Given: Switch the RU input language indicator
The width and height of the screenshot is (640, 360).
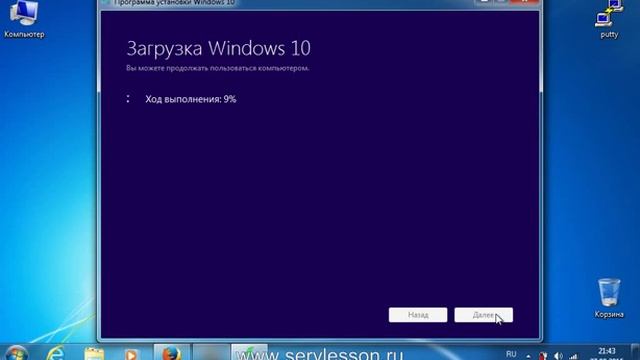Looking at the screenshot, I should click(x=511, y=354).
